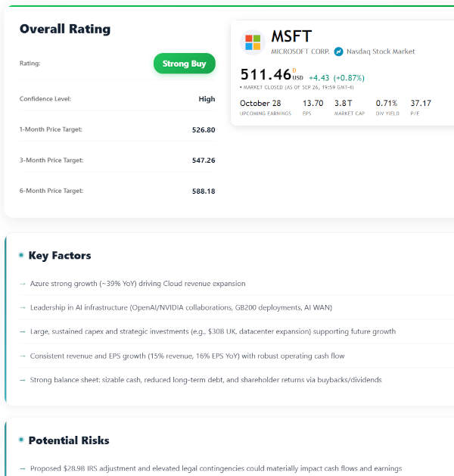Click the 3.8T market cap figure
This screenshot has width=454, height=476.
tap(344, 103)
